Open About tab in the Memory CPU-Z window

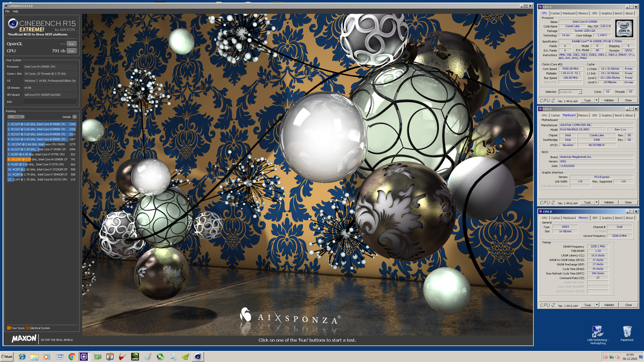click(x=629, y=218)
